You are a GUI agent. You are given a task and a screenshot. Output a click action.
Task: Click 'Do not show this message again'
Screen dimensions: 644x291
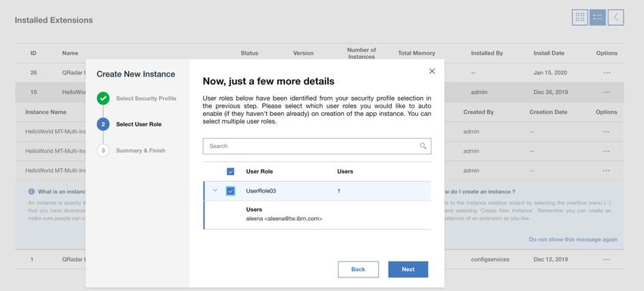(x=573, y=239)
